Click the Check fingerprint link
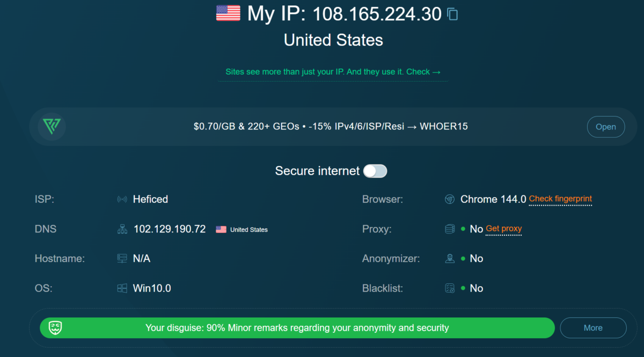644x357 pixels. 560,199
